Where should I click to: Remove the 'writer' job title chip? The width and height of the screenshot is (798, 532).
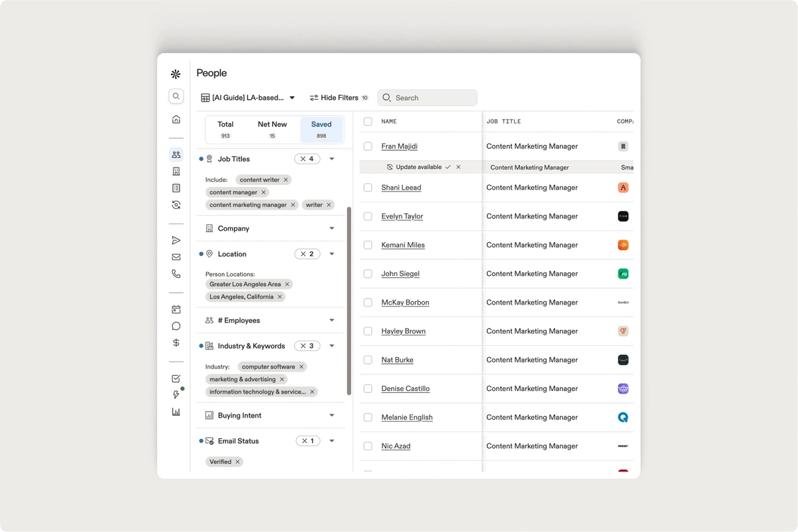pos(329,205)
